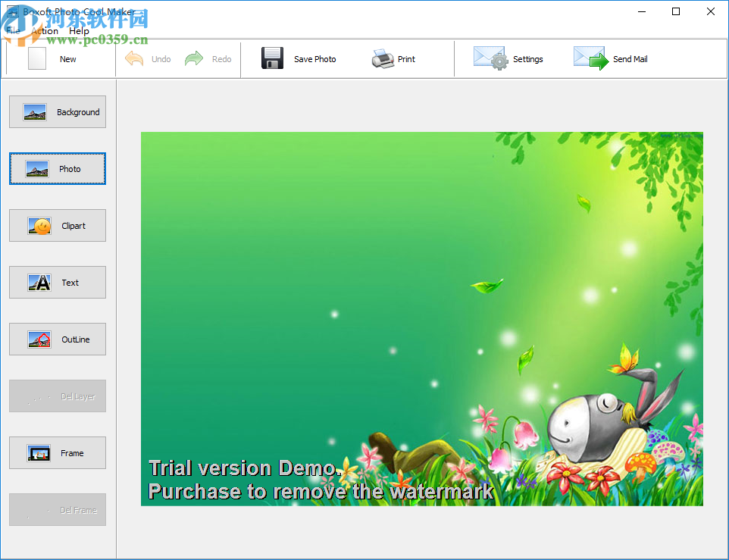
Task: Click the Save Photo floppy disk icon
Action: click(x=273, y=58)
